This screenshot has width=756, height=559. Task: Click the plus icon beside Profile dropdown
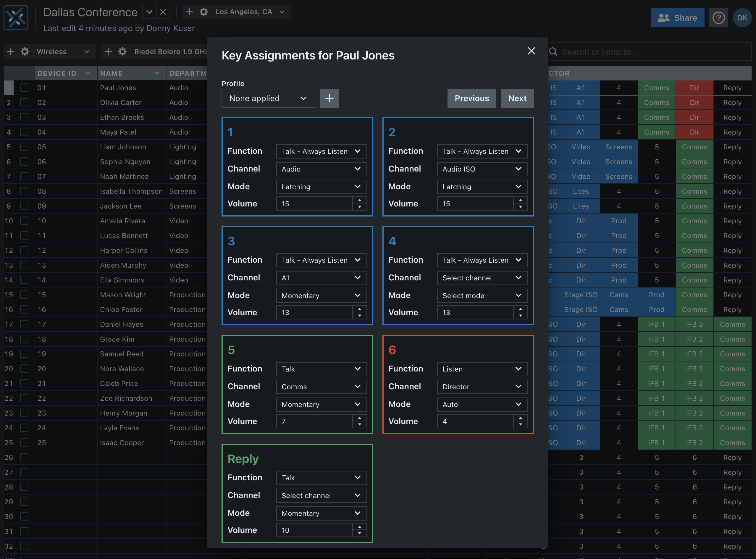[x=329, y=98]
